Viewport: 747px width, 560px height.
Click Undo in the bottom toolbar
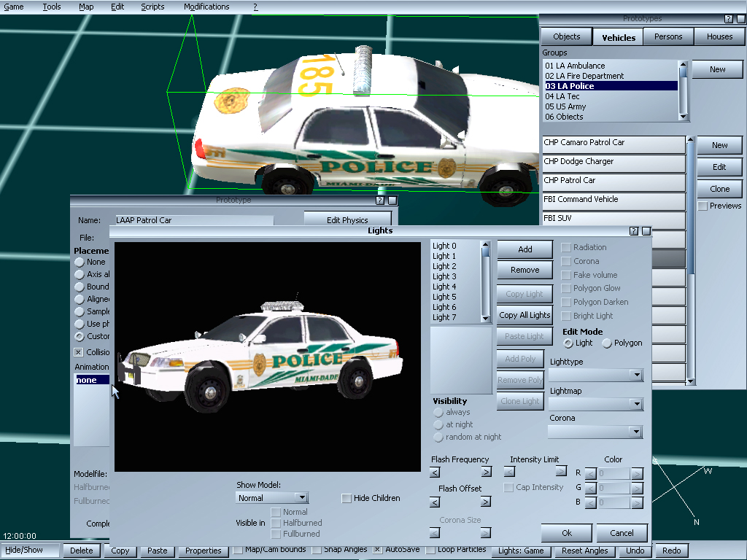635,551
